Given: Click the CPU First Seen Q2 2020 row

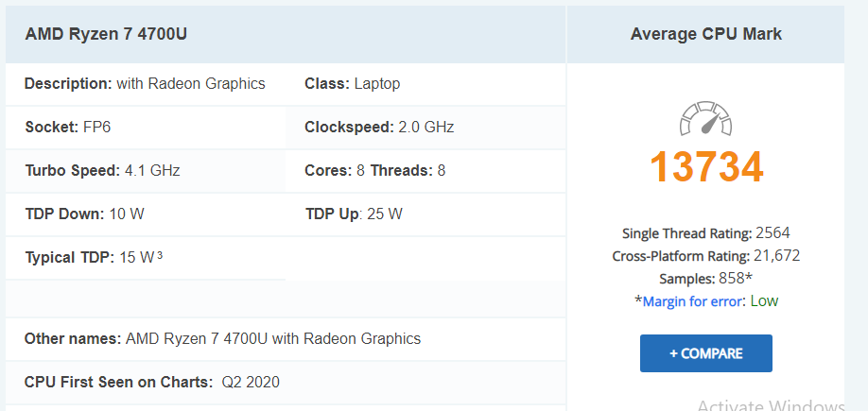Looking at the screenshot, I should [286, 383].
